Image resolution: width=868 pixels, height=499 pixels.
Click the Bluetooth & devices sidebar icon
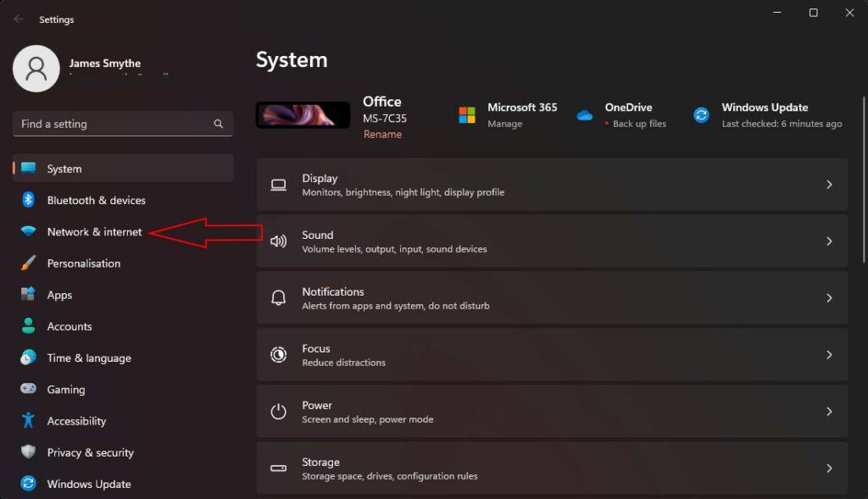click(x=28, y=200)
